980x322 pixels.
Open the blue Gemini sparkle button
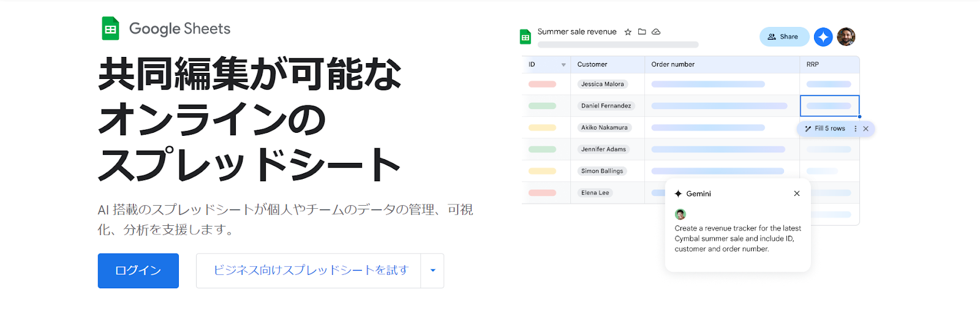(x=823, y=37)
